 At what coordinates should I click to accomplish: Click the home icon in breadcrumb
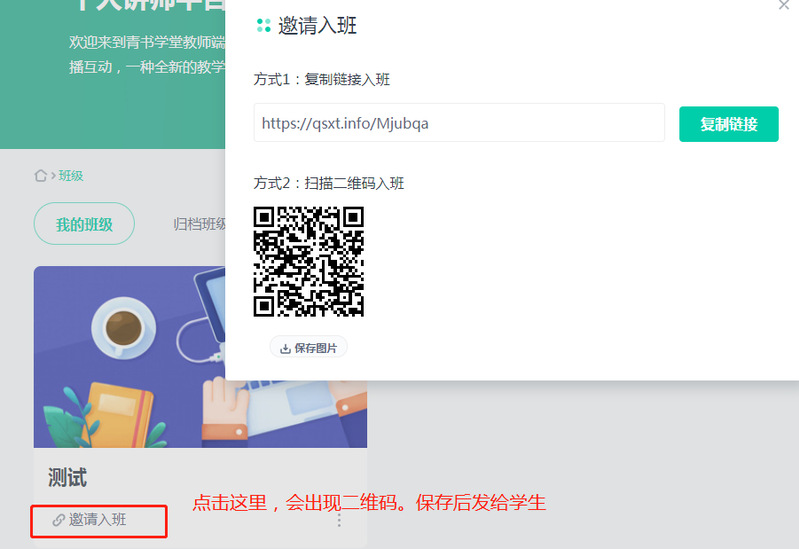click(x=41, y=175)
